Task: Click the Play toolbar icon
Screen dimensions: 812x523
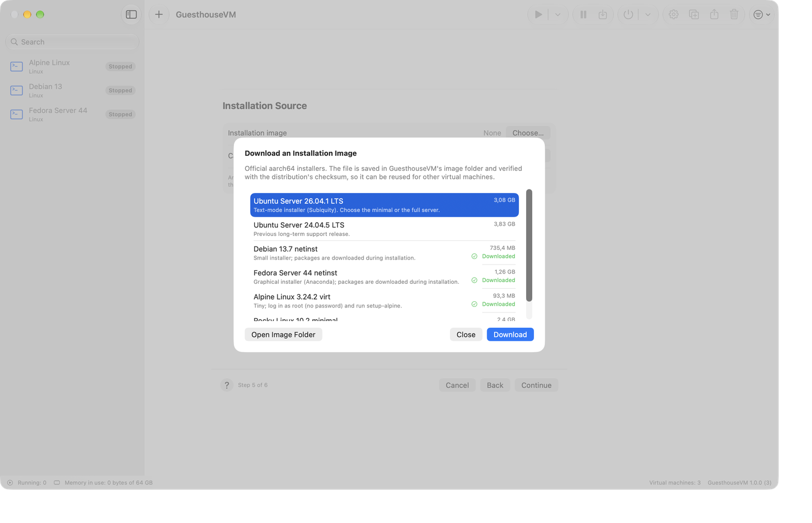Action: click(x=539, y=15)
